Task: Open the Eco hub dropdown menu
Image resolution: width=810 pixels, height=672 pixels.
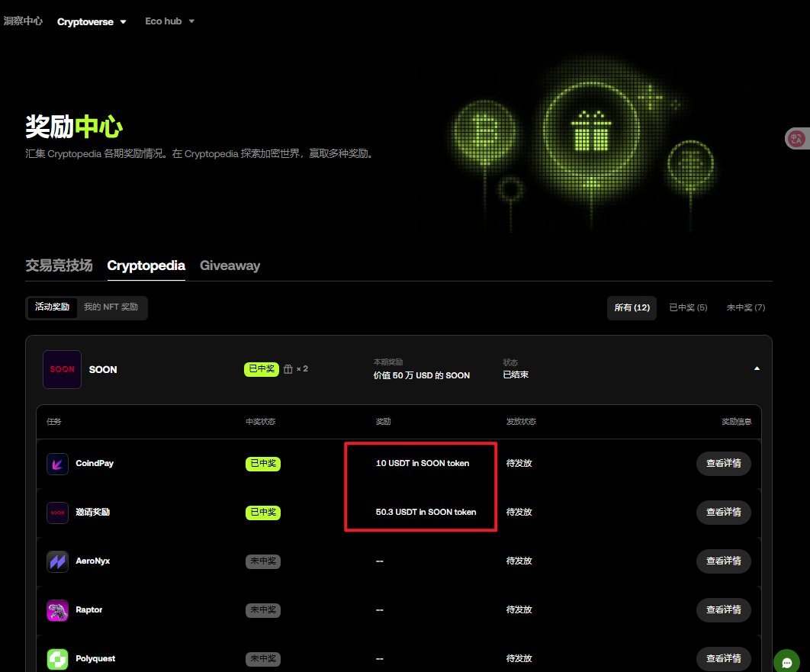Action: click(x=169, y=21)
